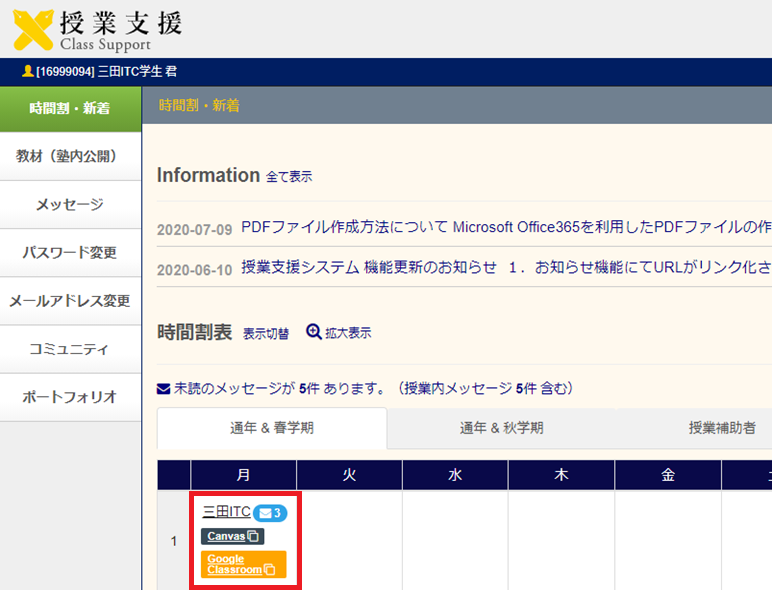
Task: Click the magnifier icon for 拡大表示
Action: 314,332
